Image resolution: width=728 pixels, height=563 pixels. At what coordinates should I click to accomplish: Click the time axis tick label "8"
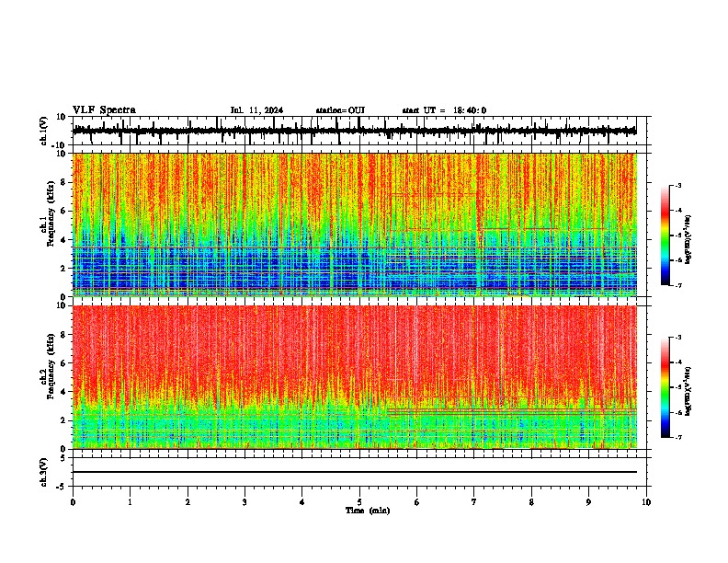531,502
